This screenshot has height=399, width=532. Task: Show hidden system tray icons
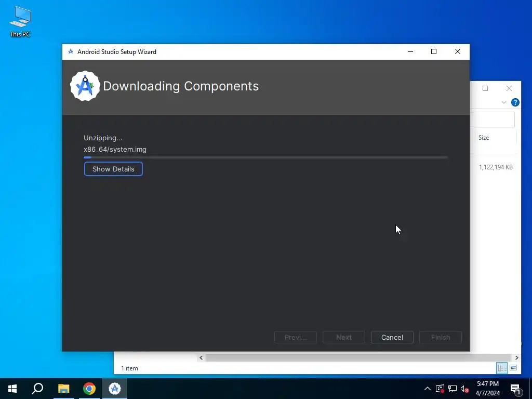coord(428,389)
